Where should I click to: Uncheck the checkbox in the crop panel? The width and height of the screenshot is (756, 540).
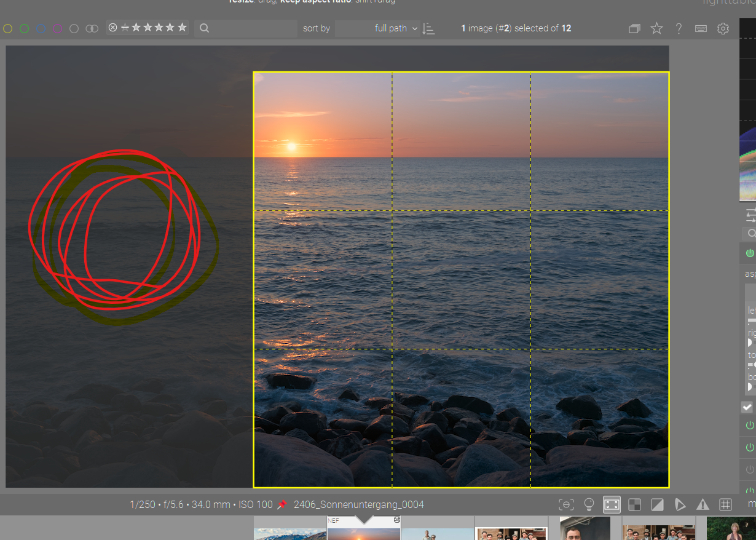(x=747, y=407)
